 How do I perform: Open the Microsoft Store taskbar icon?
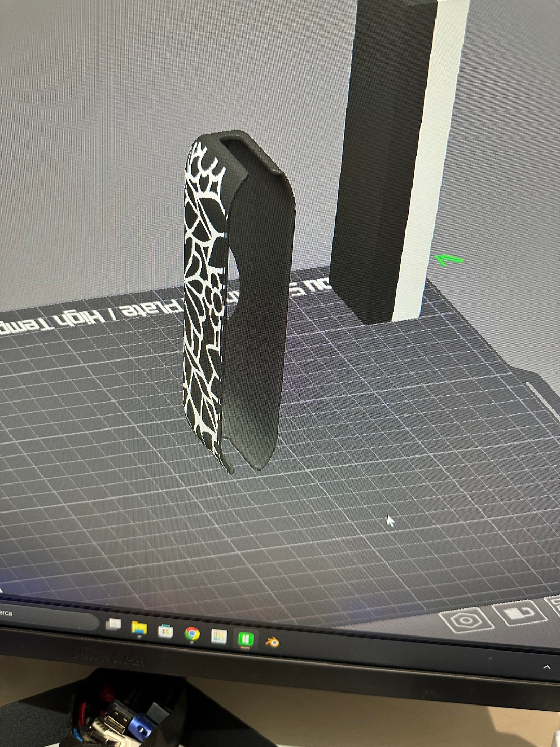pyautogui.click(x=165, y=631)
